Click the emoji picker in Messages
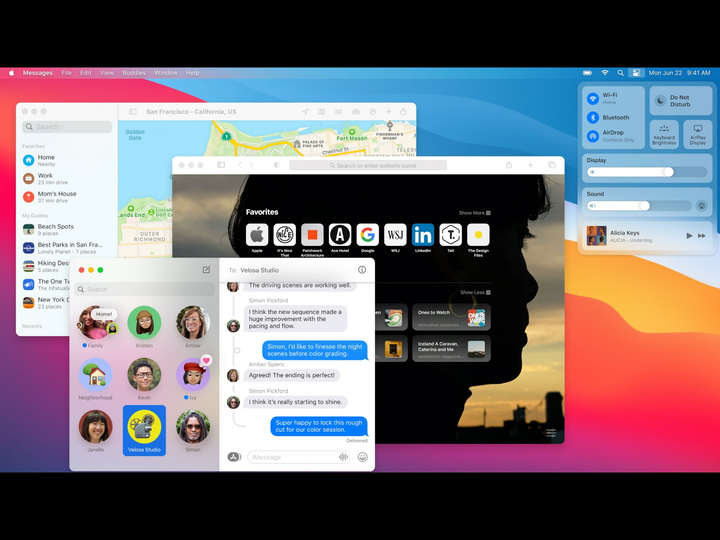Screen dimensions: 720x540 [362, 457]
